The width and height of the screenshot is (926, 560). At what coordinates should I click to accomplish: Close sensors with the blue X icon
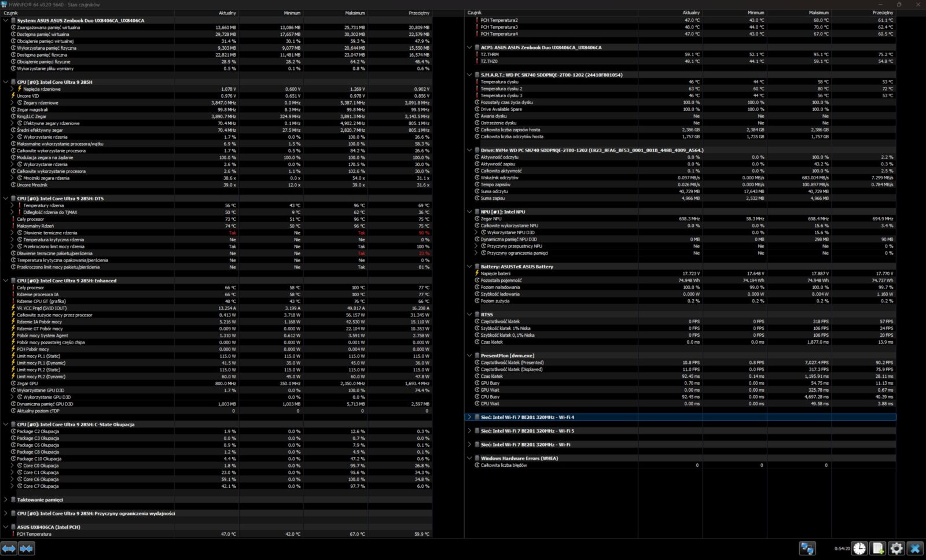915,548
